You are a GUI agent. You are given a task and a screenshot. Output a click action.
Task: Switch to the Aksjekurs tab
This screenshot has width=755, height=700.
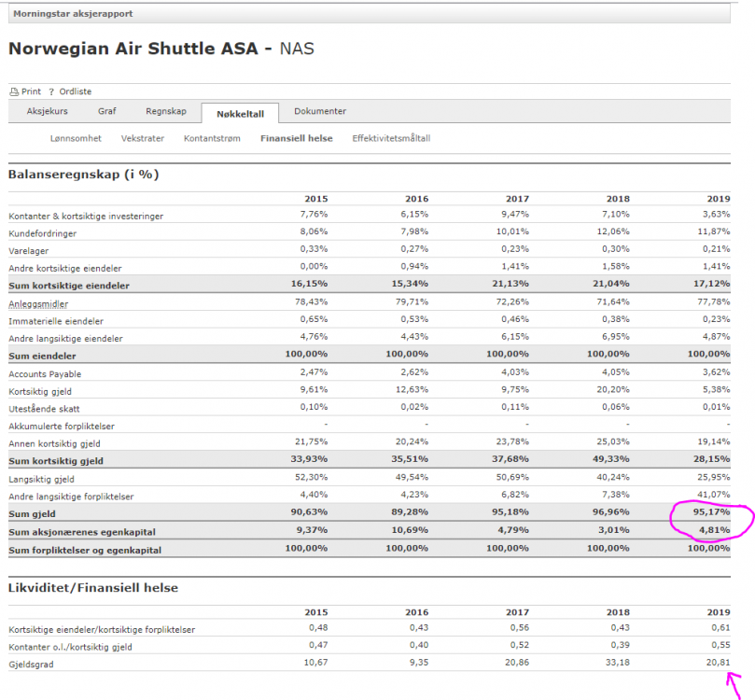(48, 111)
